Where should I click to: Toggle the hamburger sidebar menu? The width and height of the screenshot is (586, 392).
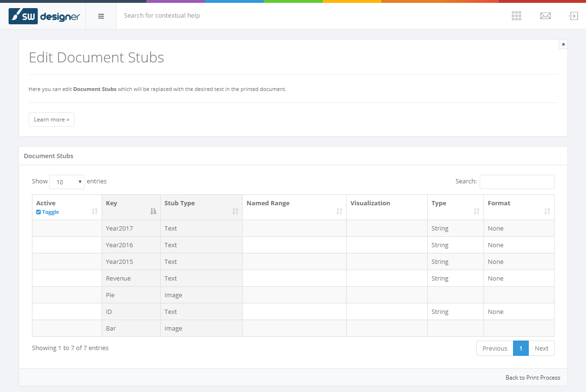coord(101,16)
